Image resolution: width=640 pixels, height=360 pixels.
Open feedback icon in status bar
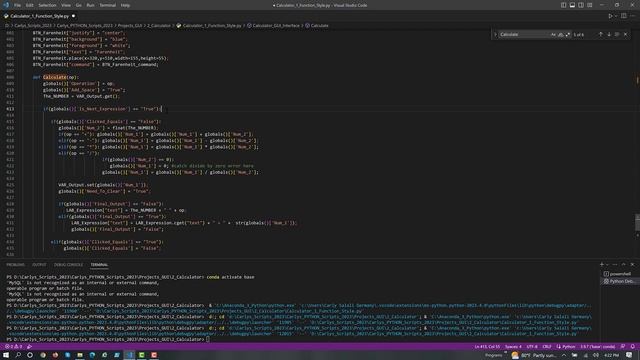click(623, 347)
